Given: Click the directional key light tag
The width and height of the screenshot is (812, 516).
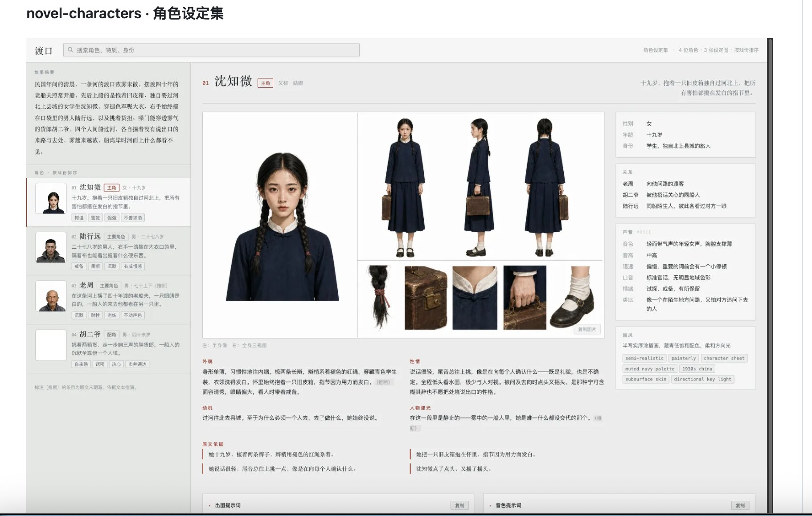Looking at the screenshot, I should (x=702, y=379).
